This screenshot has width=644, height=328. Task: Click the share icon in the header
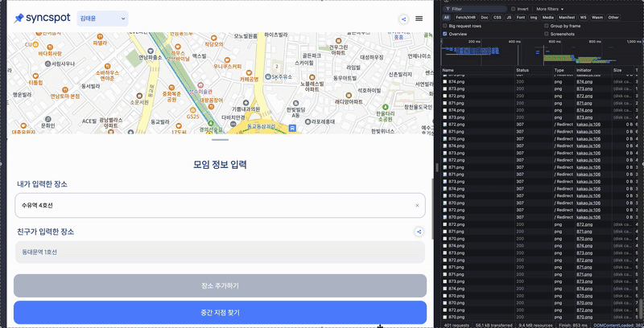(x=403, y=18)
